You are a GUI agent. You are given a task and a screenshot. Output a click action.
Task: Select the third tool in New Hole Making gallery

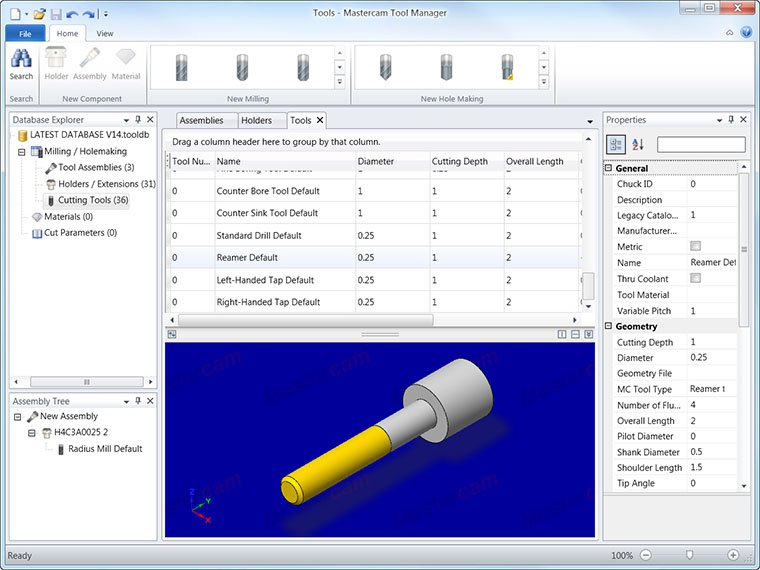507,67
